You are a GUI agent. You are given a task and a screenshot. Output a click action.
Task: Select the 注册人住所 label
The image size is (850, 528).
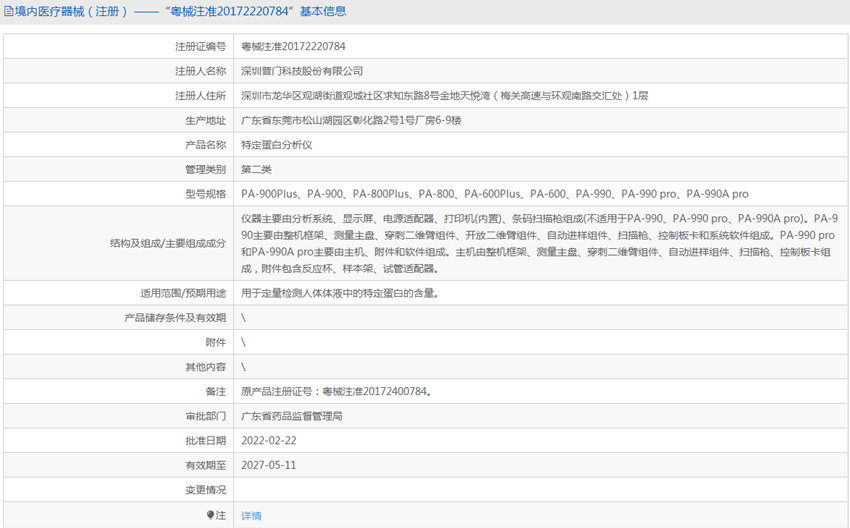(201, 96)
